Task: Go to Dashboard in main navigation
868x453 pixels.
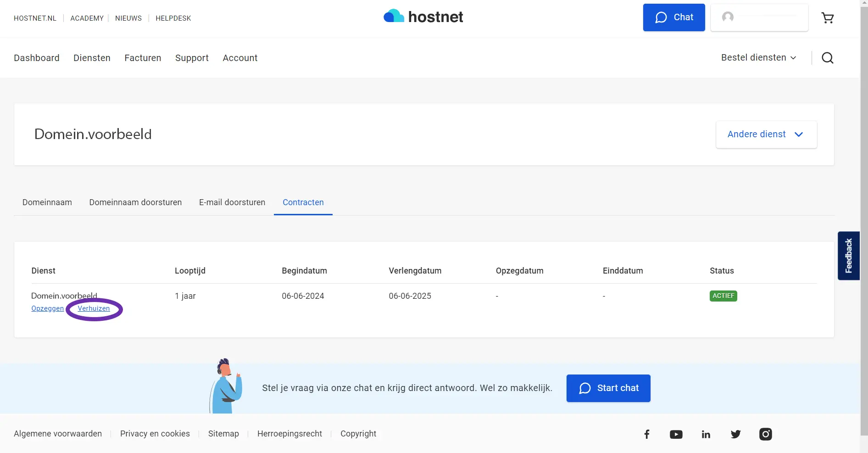Action: tap(37, 58)
